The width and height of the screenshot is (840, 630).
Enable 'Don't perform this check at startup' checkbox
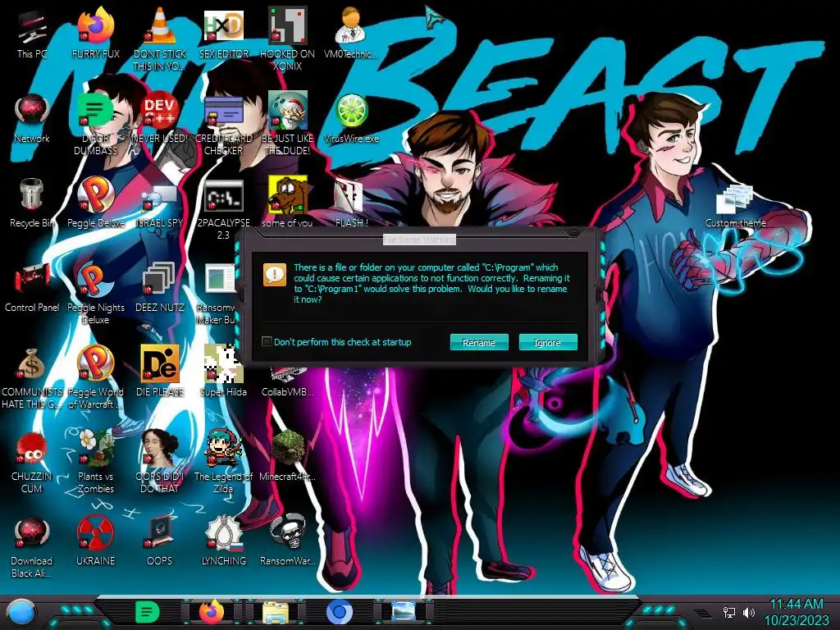[x=267, y=341]
